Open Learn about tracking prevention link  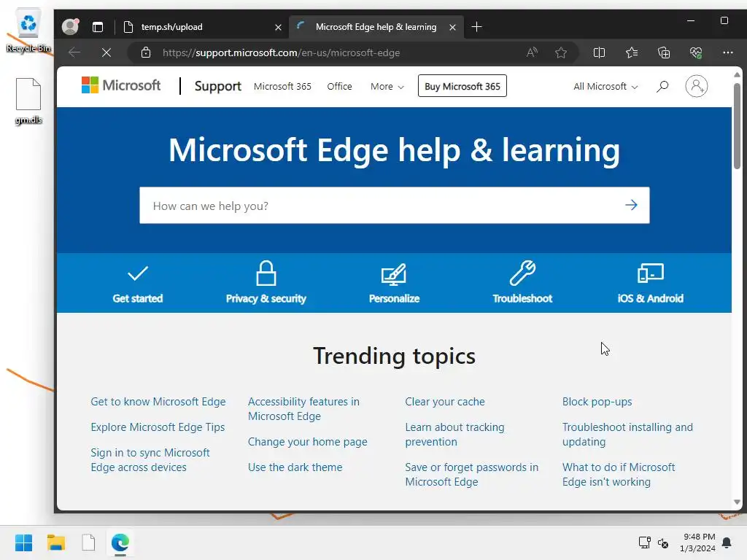point(454,435)
